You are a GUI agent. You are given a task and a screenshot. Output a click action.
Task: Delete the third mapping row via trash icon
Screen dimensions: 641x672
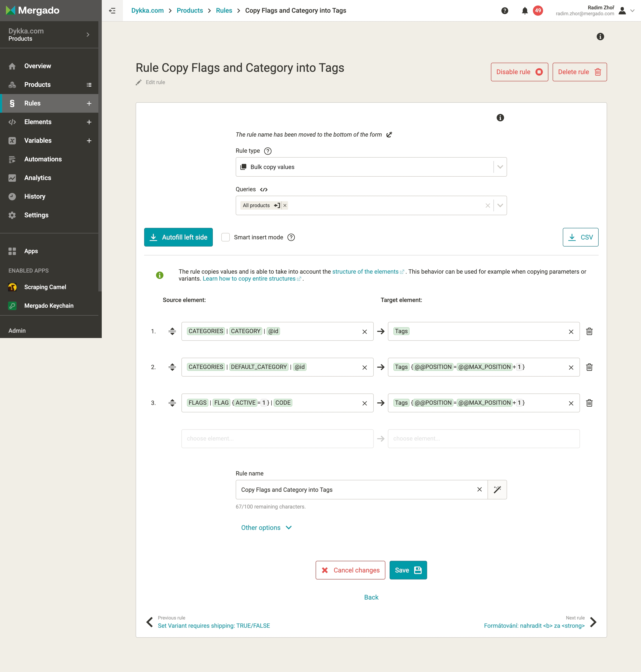589,403
